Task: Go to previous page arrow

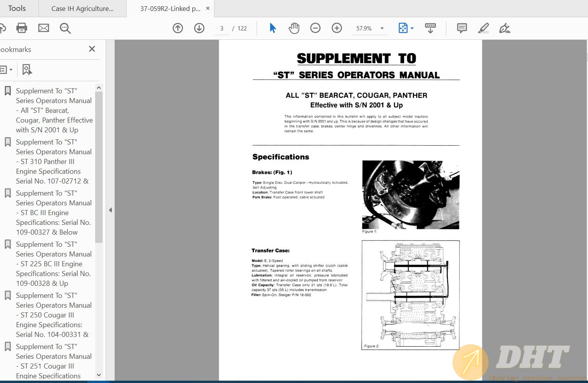Action: [178, 28]
